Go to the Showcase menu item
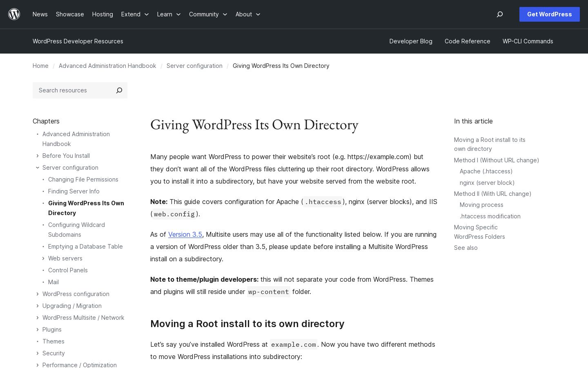This screenshot has width=588, height=368. coord(70,14)
